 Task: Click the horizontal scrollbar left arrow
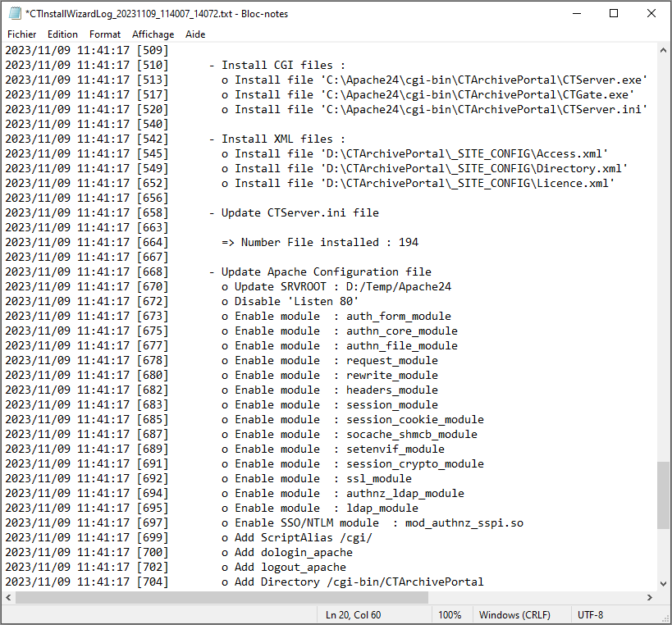click(x=8, y=597)
